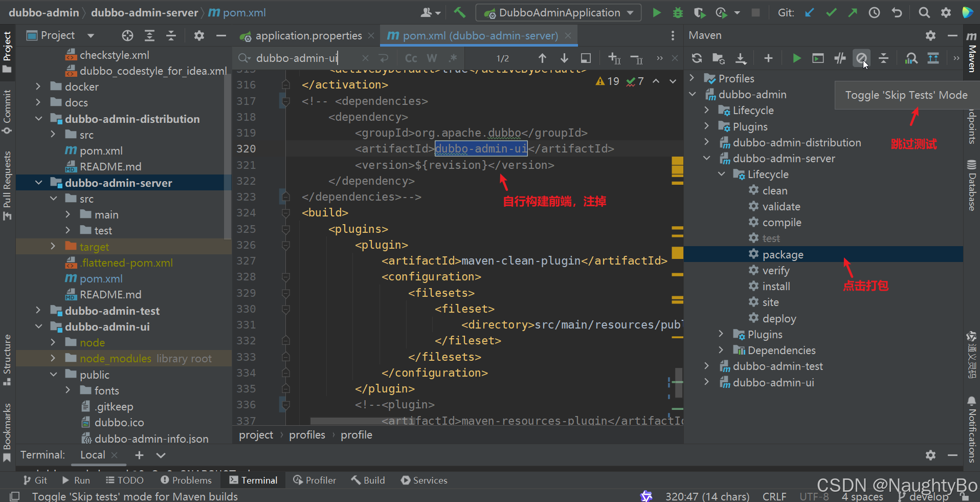Toggle Maven Offline Mode
Viewport: 980px width, 502px height.
pyautogui.click(x=840, y=58)
